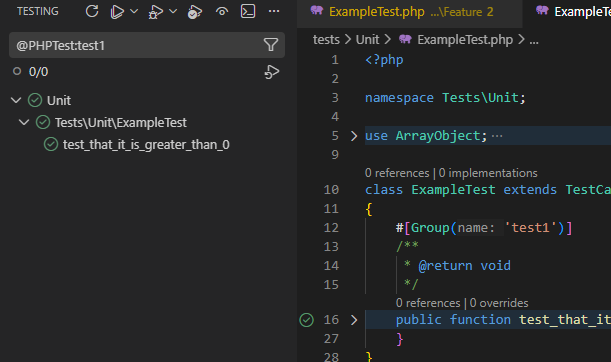Click the 'test1' string on line 12
The height and width of the screenshot is (362, 611).
[x=530, y=228]
